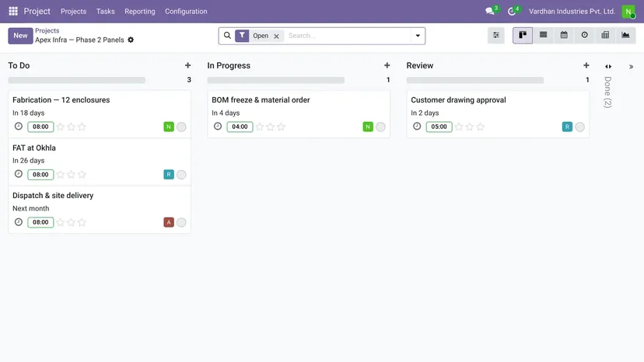Click assignee N avatar on Fabrication task
644x362 pixels.
[169, 127]
